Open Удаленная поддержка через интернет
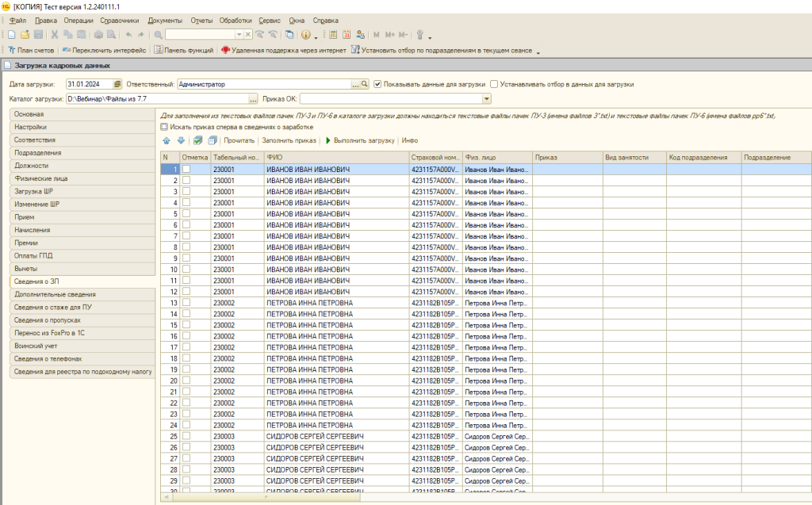 click(283, 50)
